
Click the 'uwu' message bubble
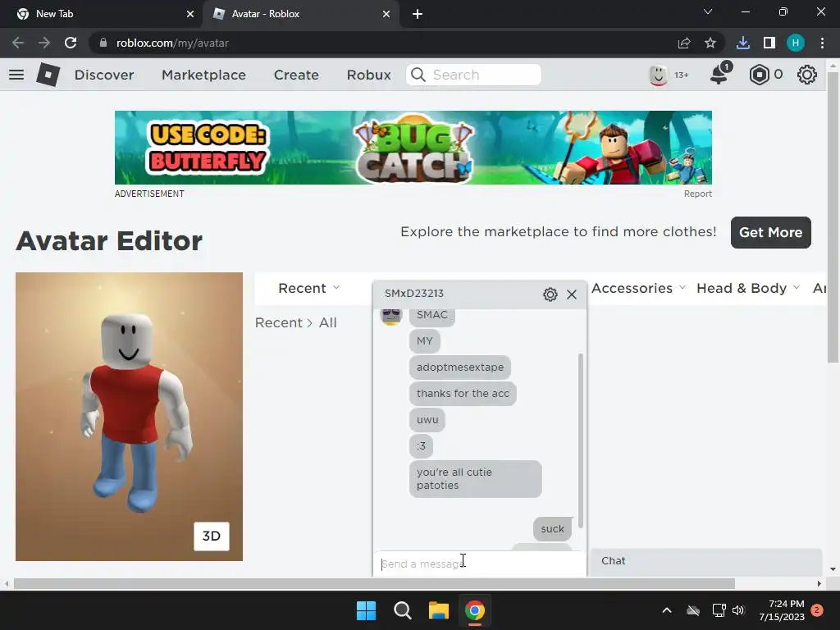[427, 419]
